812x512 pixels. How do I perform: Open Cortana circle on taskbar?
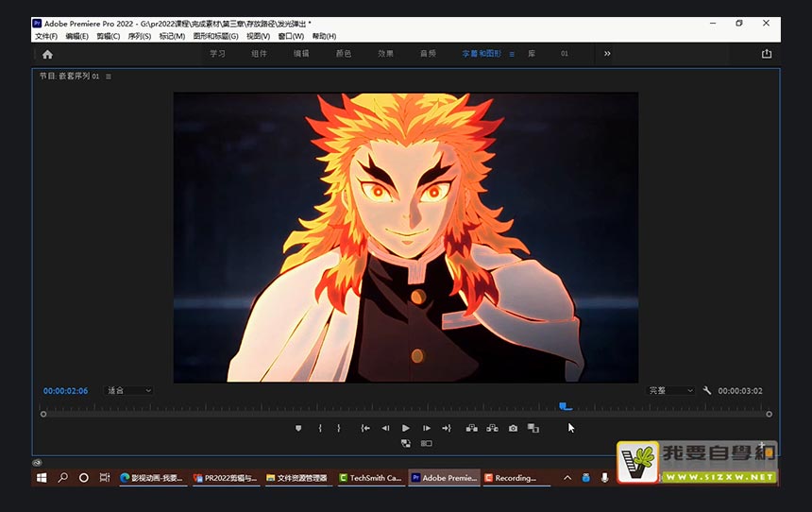click(x=83, y=478)
